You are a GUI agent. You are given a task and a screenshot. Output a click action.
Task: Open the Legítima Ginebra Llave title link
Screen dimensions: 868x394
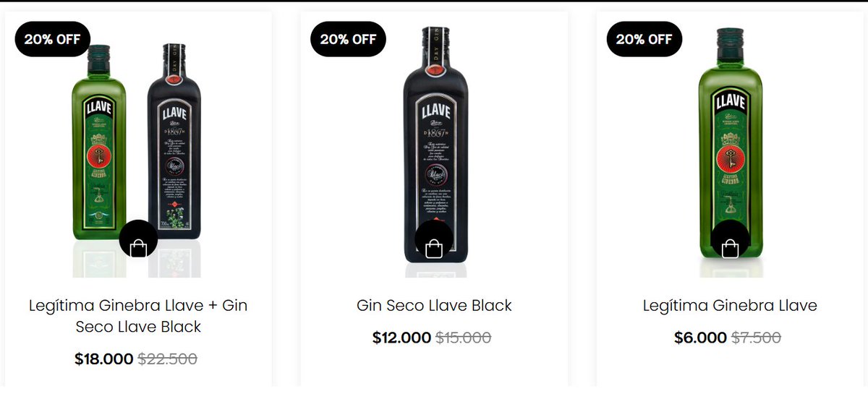click(x=730, y=306)
